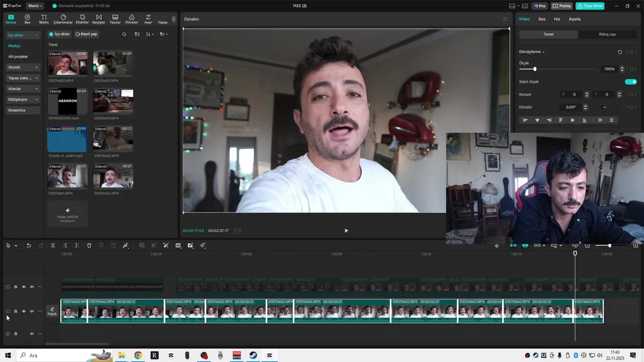Open the keyboard shortcuts icon in title bar
Screen dimensions: 644x362
pos(525,6)
